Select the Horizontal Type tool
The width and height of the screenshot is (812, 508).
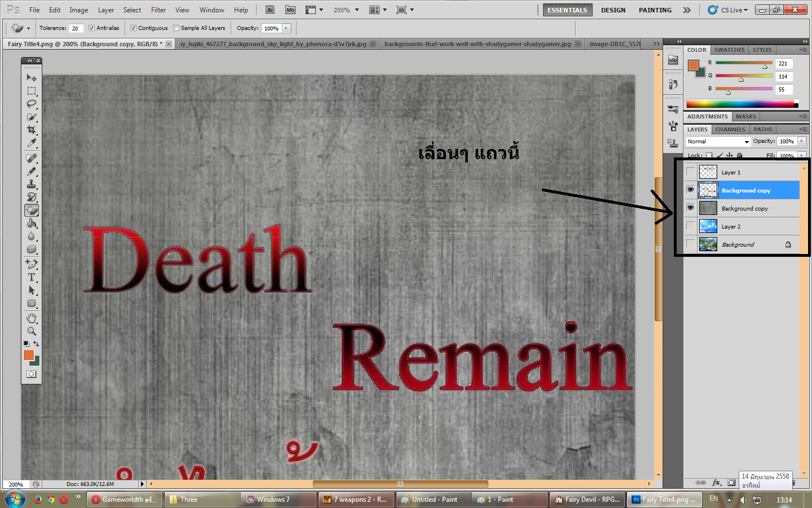[32, 277]
